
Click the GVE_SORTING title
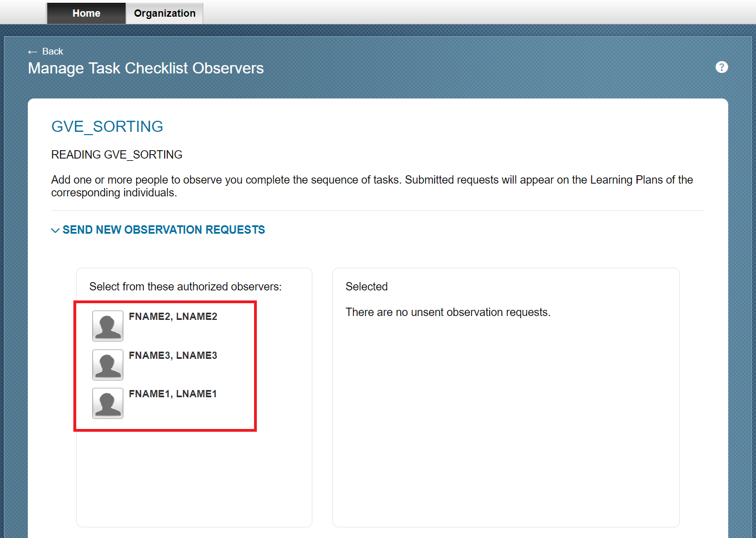[x=107, y=127]
